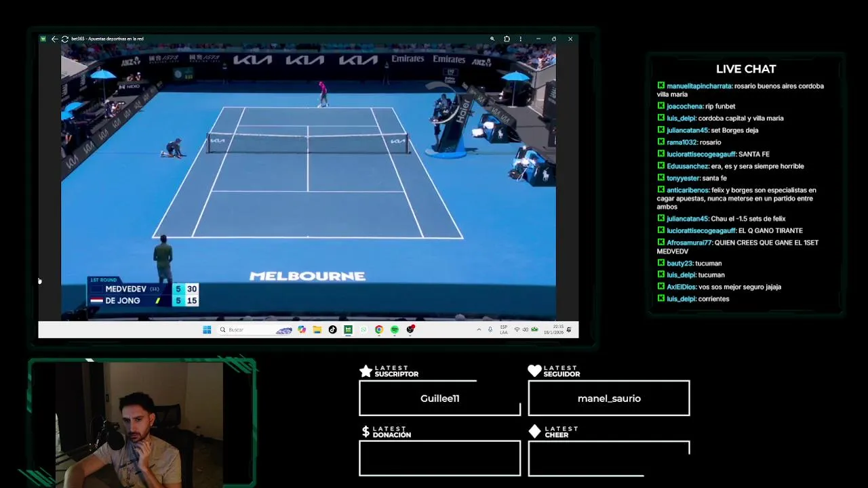Click latest follower name manel_saurio
The image size is (868, 488).
coord(609,399)
